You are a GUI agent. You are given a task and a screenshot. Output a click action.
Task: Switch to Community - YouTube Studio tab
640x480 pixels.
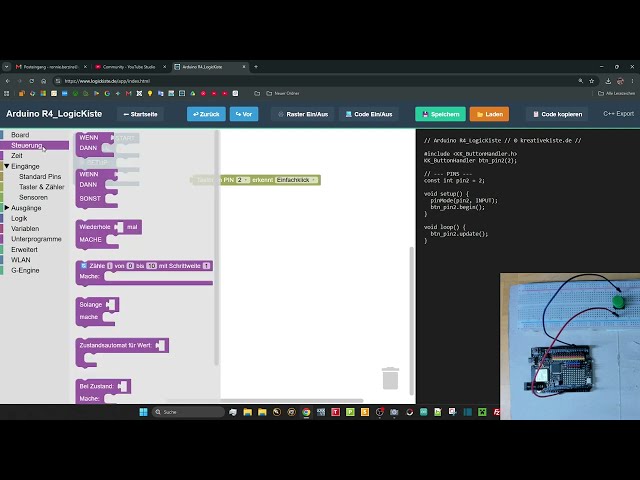pyautogui.click(x=129, y=67)
